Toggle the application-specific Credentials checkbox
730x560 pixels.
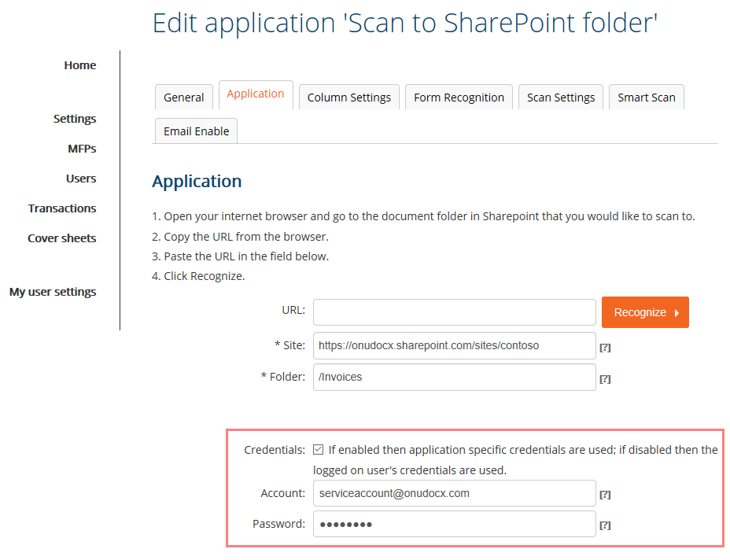click(x=318, y=450)
